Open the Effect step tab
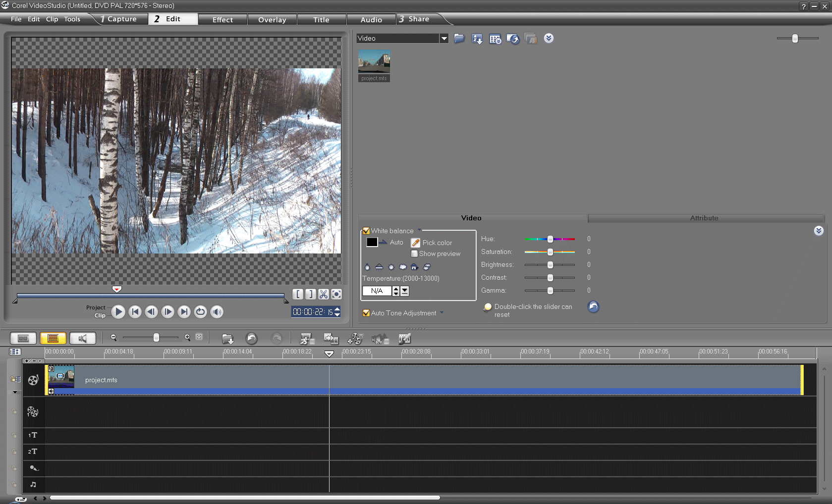This screenshot has width=832, height=504. click(x=222, y=20)
